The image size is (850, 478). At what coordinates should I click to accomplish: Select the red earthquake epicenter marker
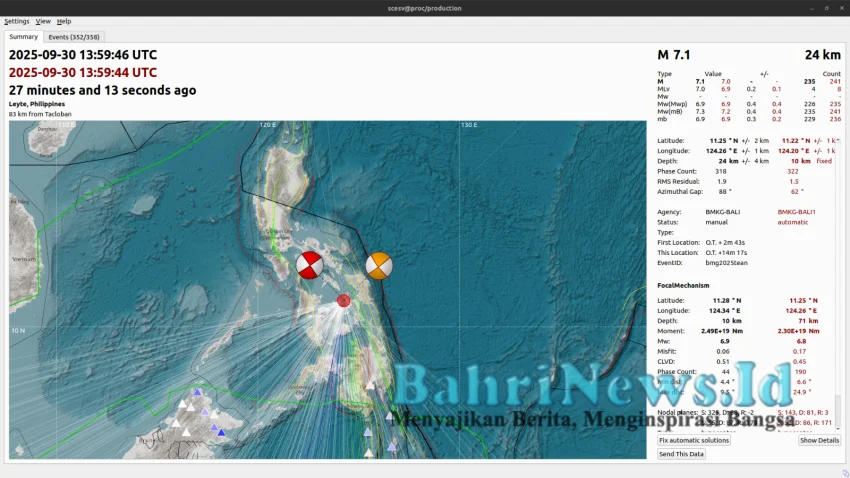click(343, 300)
